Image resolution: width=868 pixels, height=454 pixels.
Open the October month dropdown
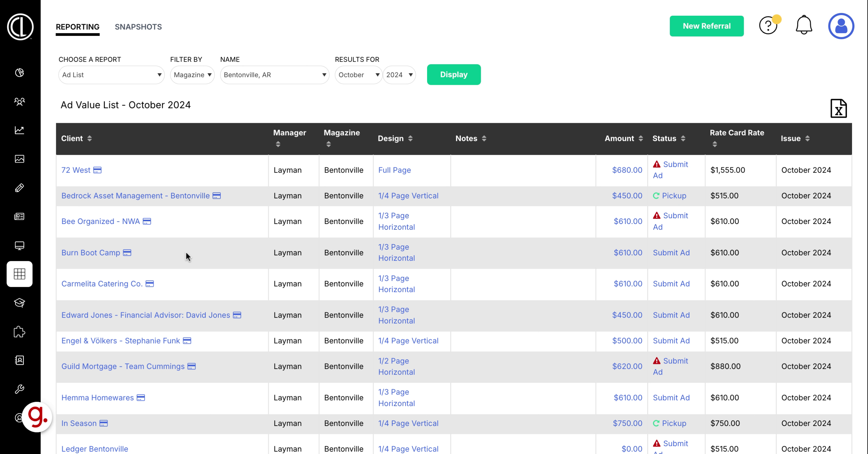click(x=359, y=75)
